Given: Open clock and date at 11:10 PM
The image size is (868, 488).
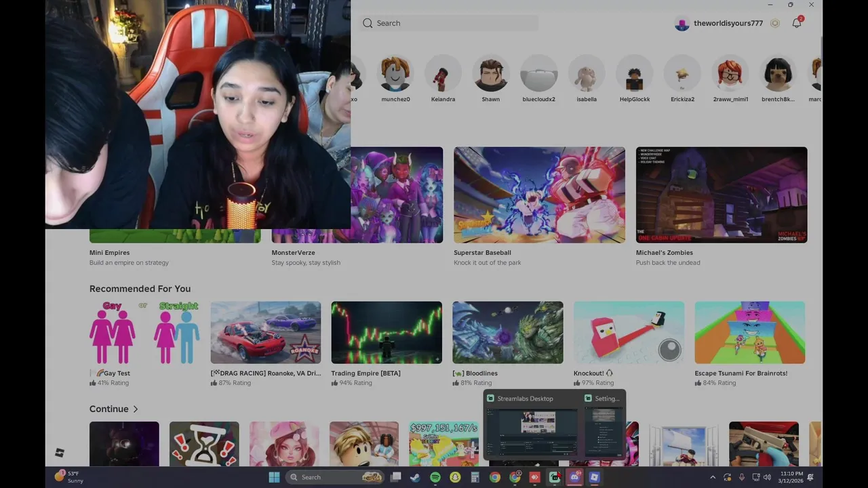Looking at the screenshot, I should click(x=791, y=477).
